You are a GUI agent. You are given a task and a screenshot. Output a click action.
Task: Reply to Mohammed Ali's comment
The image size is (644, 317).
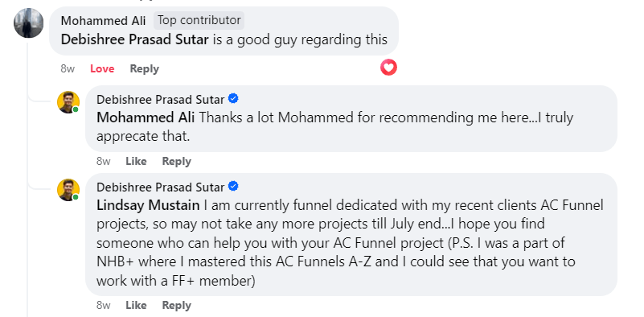[144, 68]
